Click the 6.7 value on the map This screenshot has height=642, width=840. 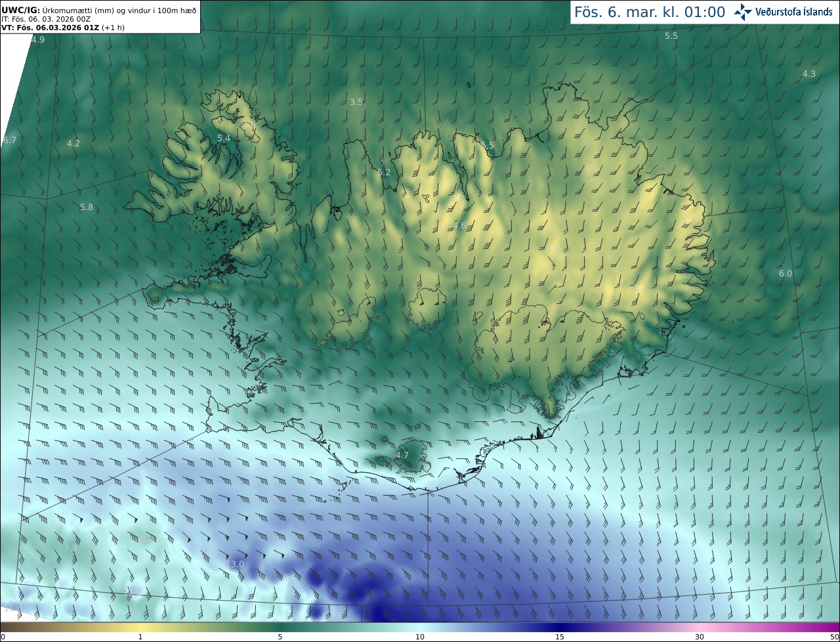pyautogui.click(x=9, y=140)
